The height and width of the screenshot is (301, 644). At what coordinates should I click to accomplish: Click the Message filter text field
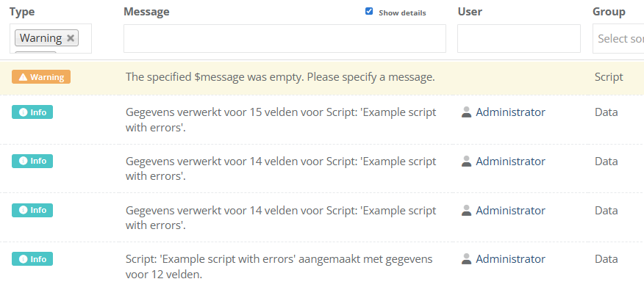285,39
